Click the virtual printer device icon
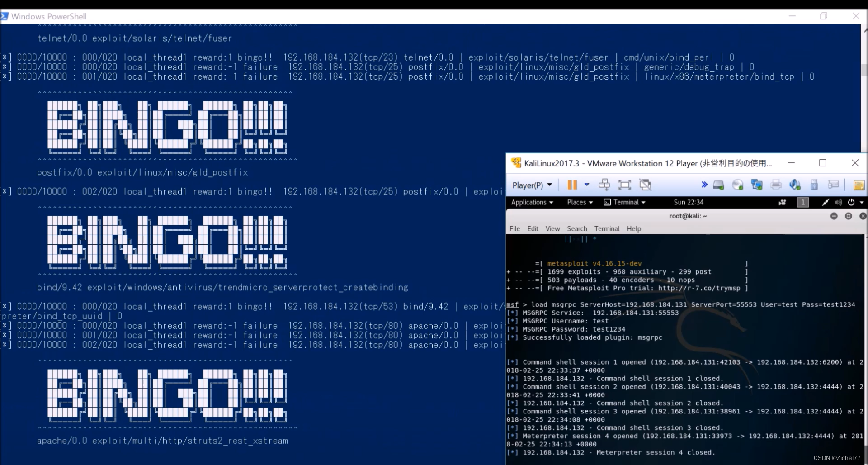 777,185
